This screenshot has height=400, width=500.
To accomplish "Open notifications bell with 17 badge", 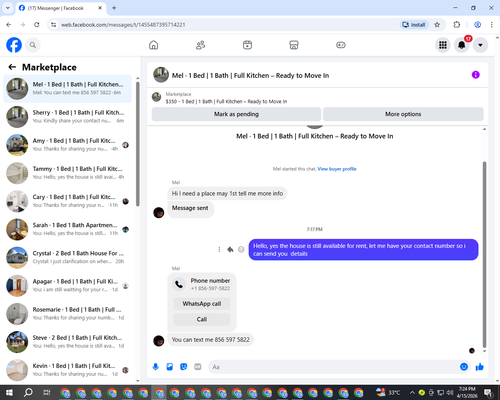I will click(x=462, y=45).
